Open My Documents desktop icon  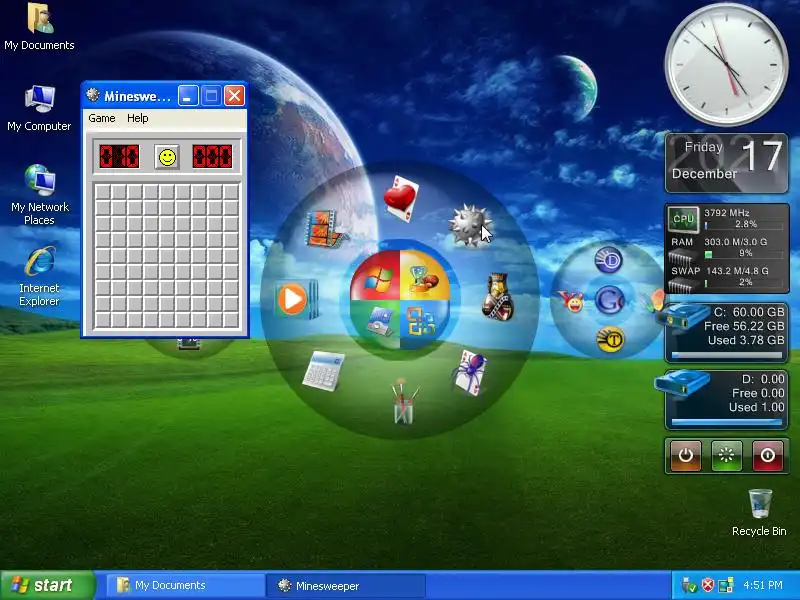pos(39,27)
